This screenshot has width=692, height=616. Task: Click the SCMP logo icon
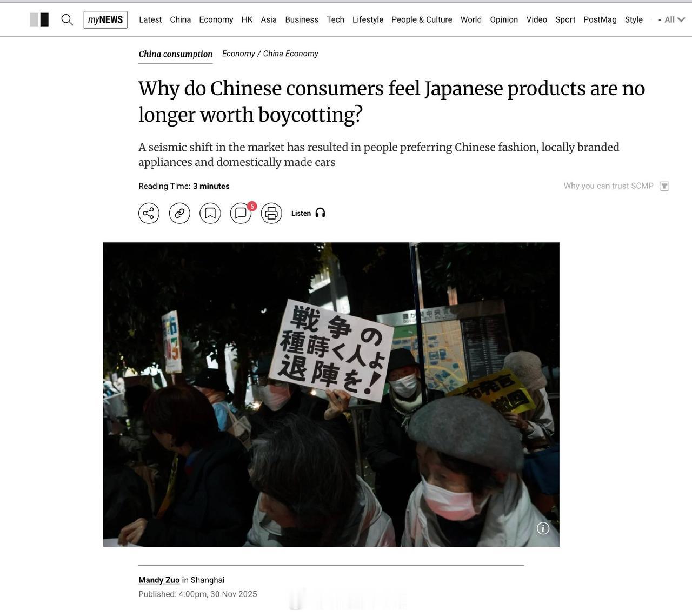pos(39,20)
